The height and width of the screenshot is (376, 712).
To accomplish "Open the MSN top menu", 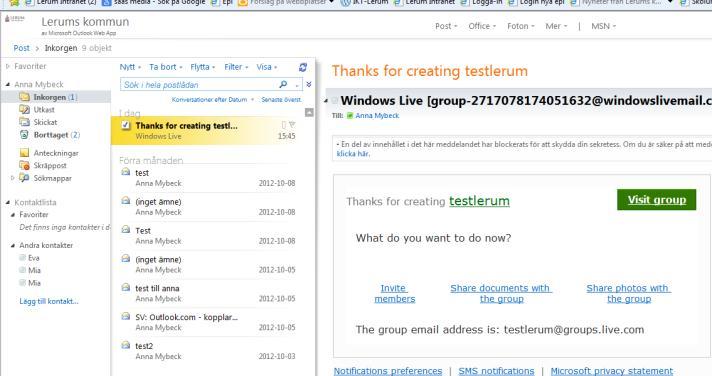I will click(x=603, y=26).
